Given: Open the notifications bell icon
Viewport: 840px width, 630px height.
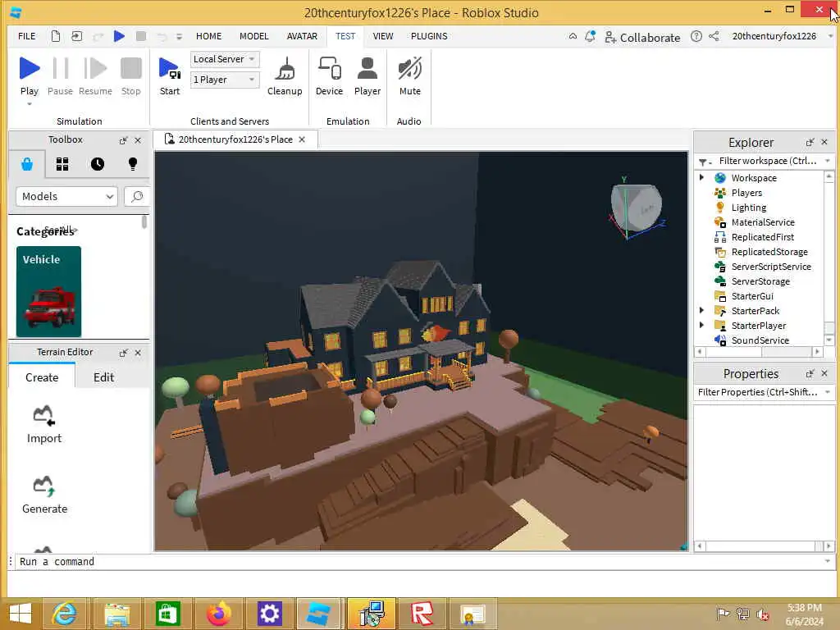Looking at the screenshot, I should (x=591, y=36).
